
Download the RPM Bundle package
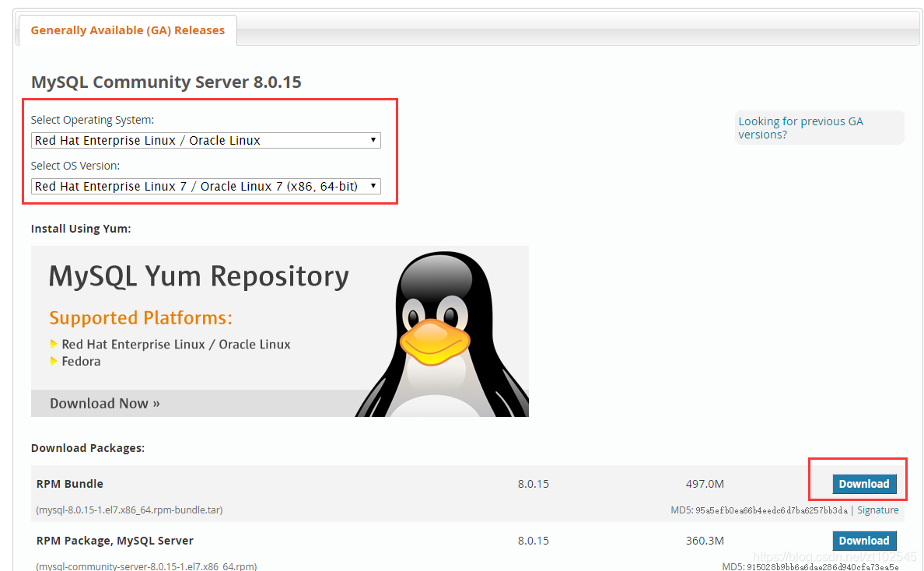click(864, 484)
